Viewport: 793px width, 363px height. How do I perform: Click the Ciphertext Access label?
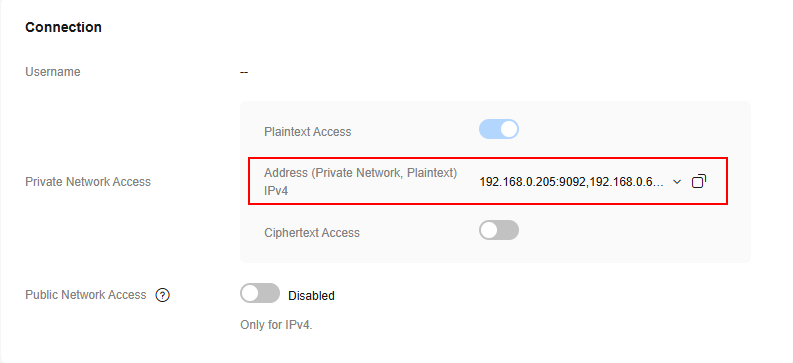coord(312,233)
